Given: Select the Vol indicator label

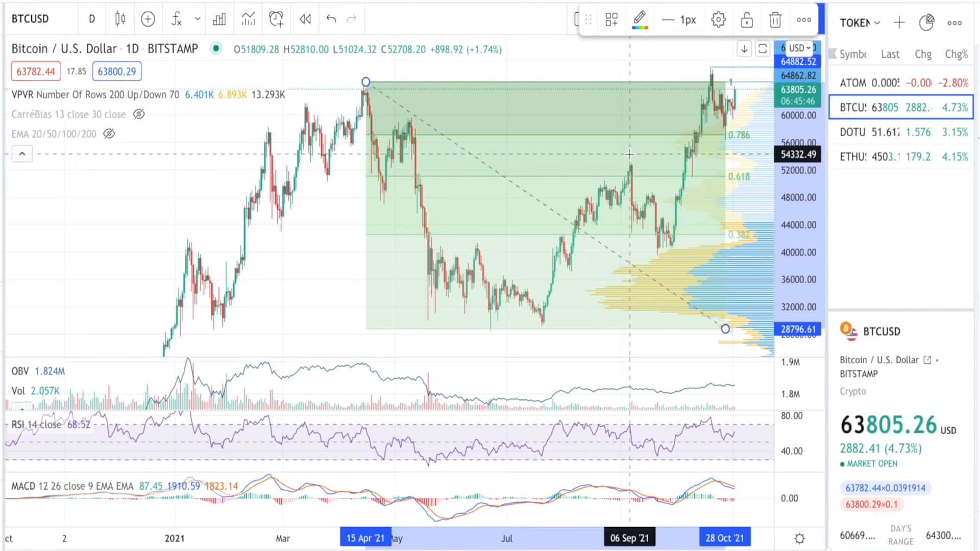Looking at the screenshot, I should (x=18, y=391).
